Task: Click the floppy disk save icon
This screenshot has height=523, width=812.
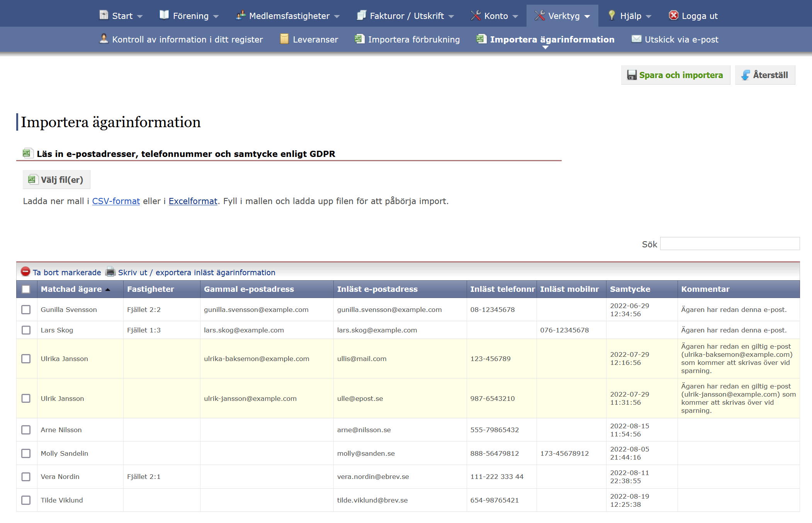Action: [x=632, y=75]
